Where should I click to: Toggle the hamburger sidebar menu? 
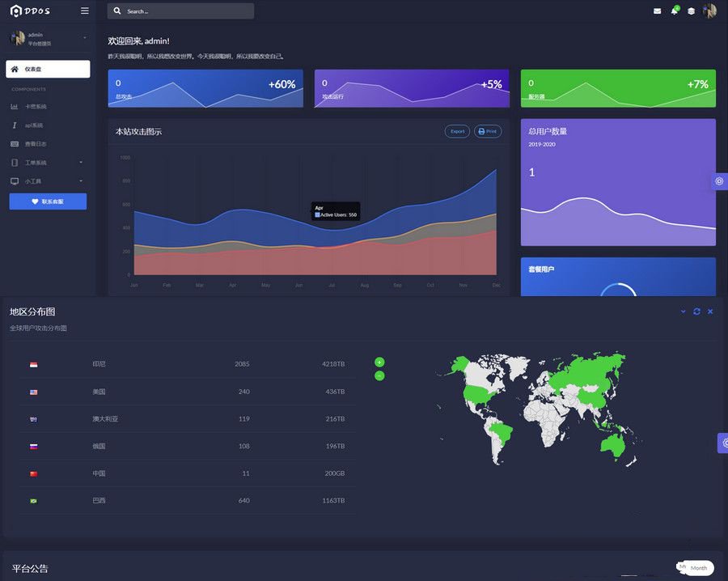click(85, 11)
